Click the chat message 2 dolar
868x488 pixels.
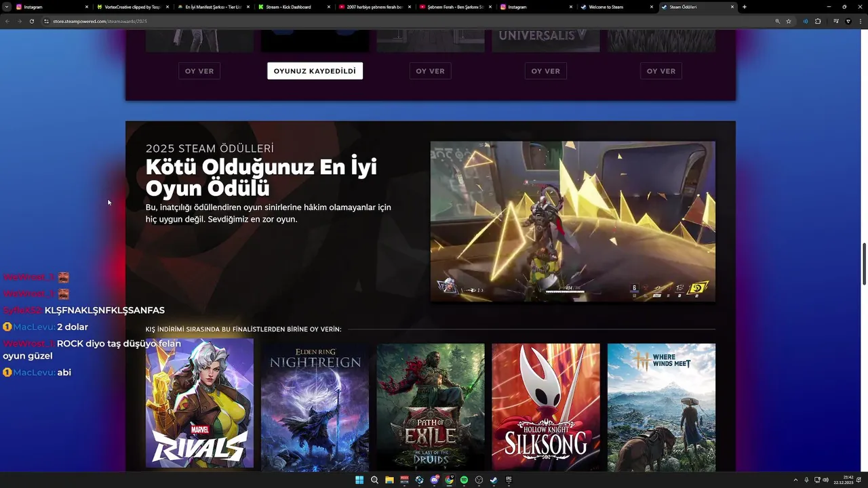pyautogui.click(x=73, y=327)
